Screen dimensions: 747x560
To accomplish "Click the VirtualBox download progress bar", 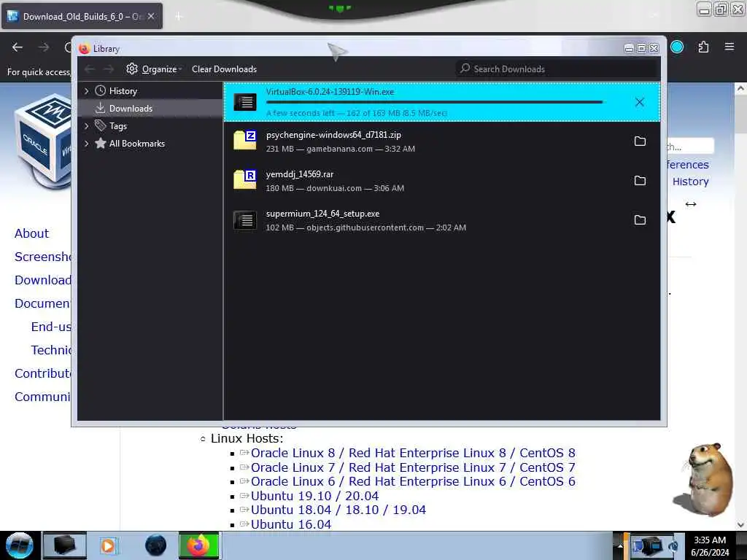I will [435, 102].
